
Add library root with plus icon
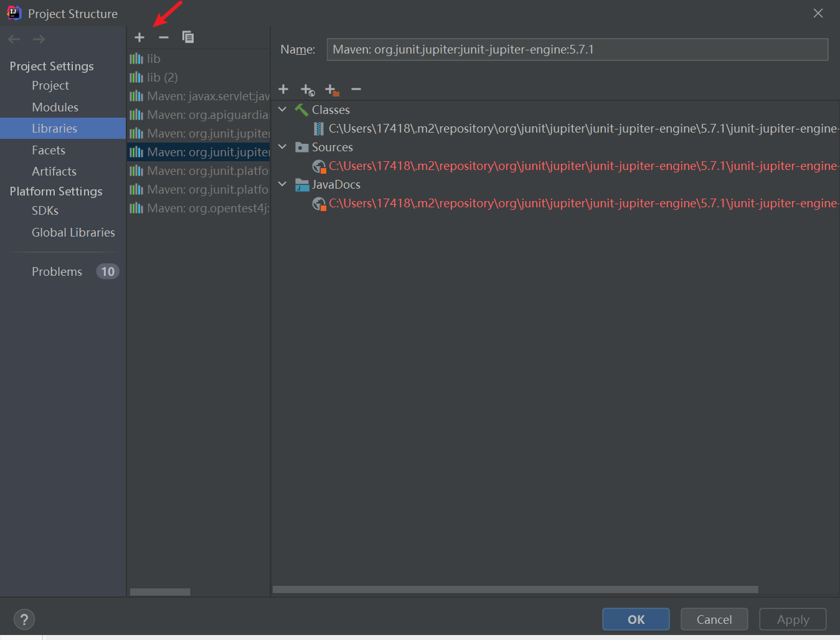[283, 89]
